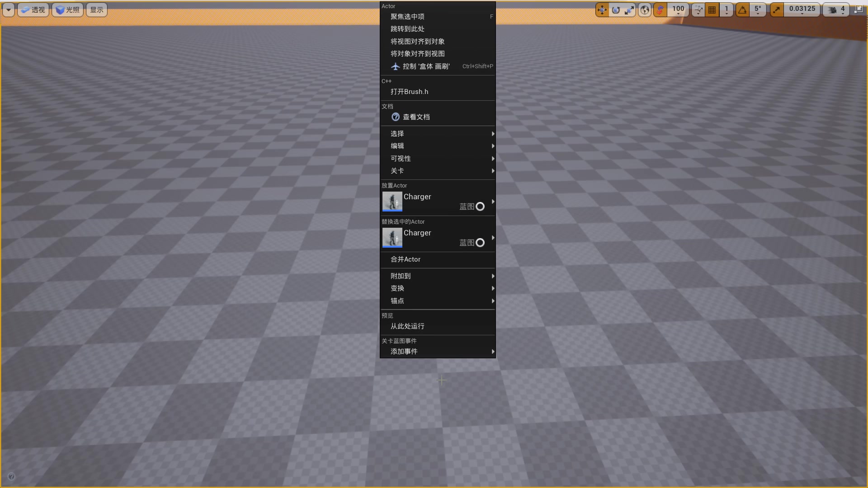Select 将对象对齐到视图 menu item
This screenshot has height=488, width=868.
[x=438, y=54]
